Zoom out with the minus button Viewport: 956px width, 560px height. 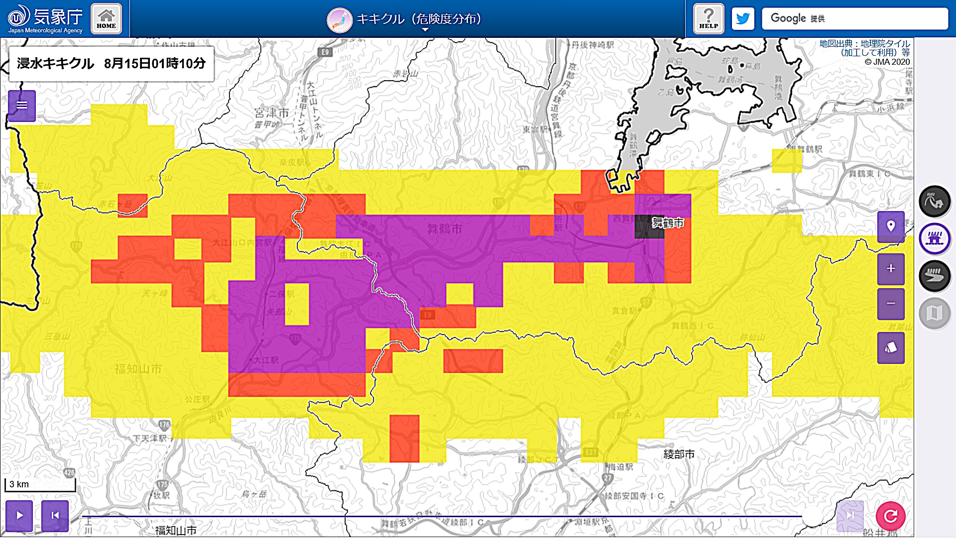pos(891,304)
